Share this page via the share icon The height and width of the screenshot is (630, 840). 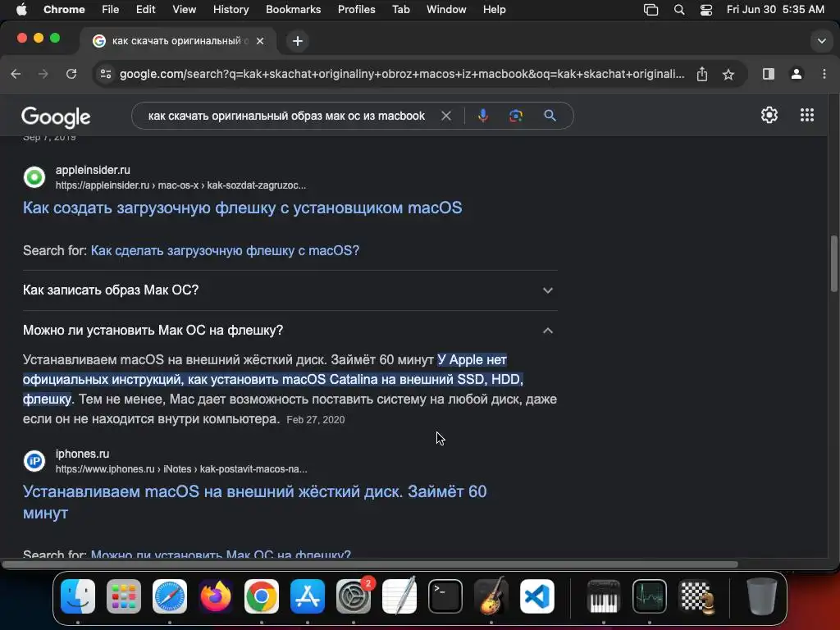pyautogui.click(x=702, y=74)
